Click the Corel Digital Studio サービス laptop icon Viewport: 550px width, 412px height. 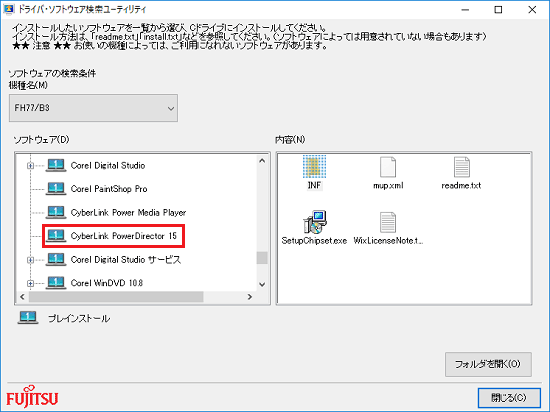[x=56, y=259]
